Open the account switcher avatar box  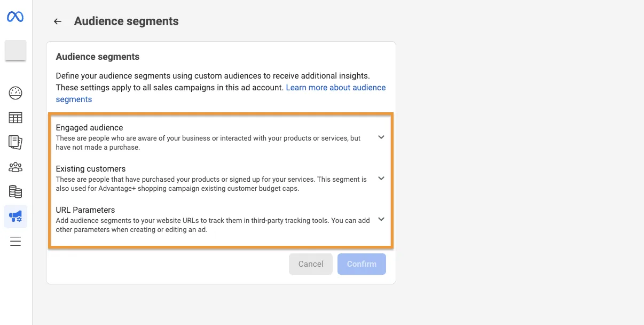15,50
